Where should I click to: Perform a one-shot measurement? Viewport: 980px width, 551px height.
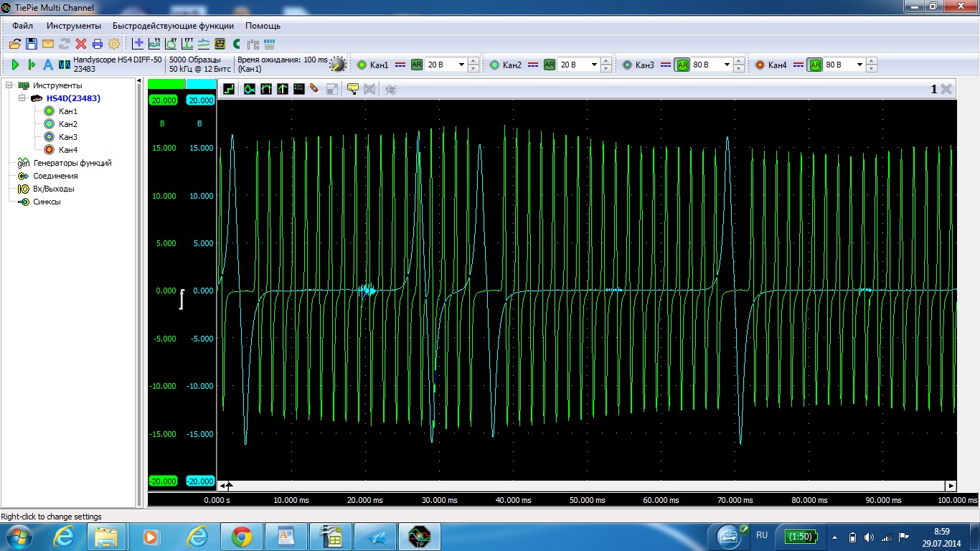pos(31,65)
